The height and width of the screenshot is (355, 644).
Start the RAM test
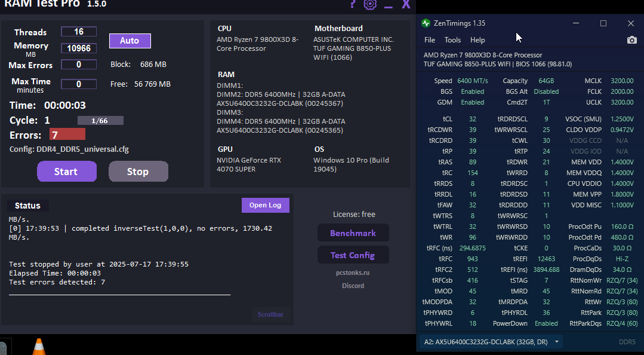[x=66, y=172]
